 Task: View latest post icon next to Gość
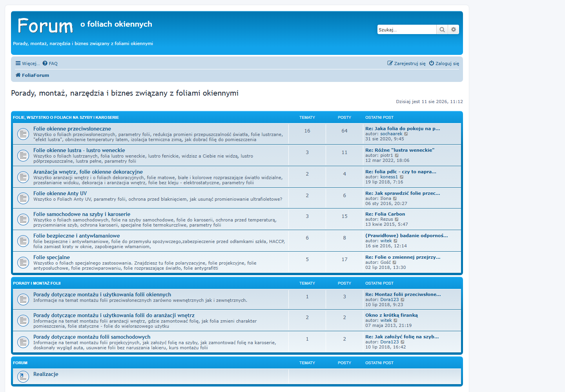pyautogui.click(x=394, y=263)
